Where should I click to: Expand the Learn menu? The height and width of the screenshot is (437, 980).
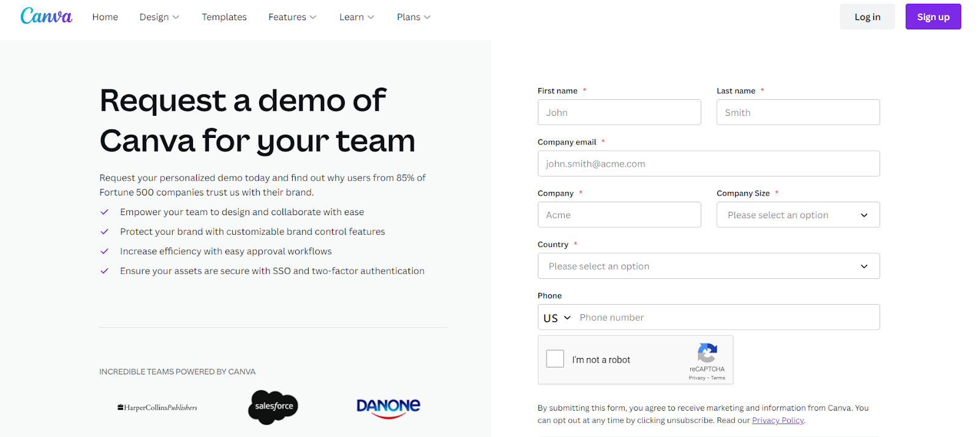[x=356, y=17]
